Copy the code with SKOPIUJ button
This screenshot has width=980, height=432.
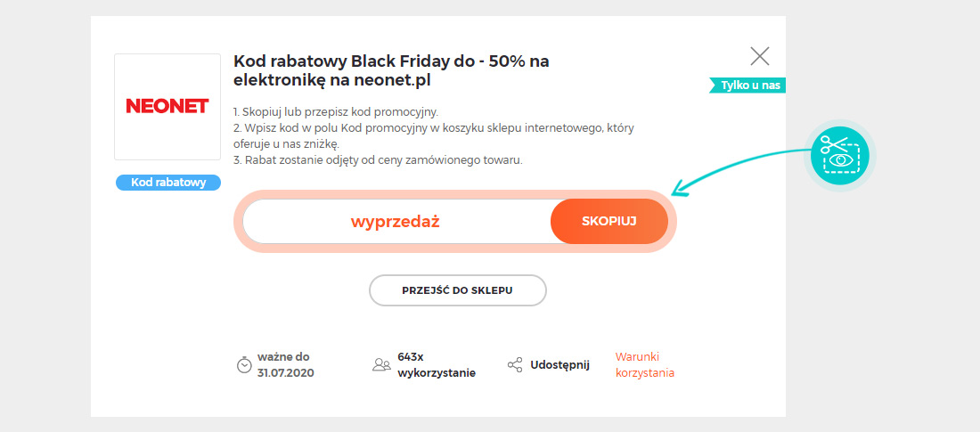[x=609, y=221]
